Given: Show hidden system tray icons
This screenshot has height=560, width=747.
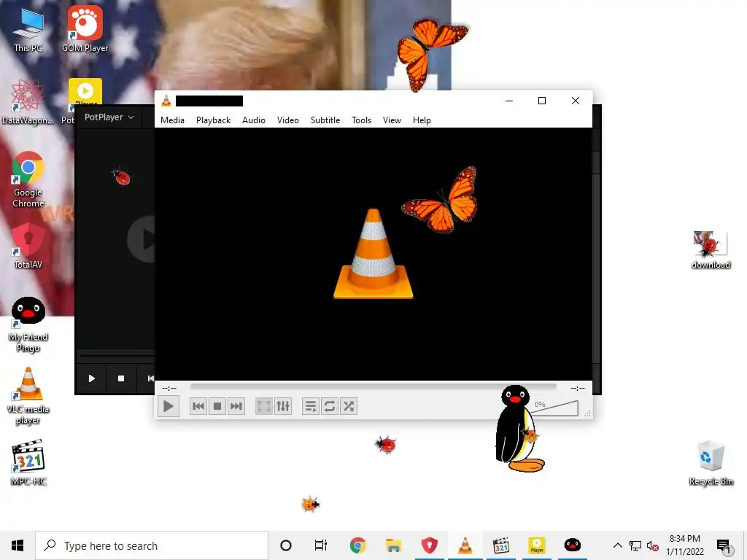Looking at the screenshot, I should 617,545.
